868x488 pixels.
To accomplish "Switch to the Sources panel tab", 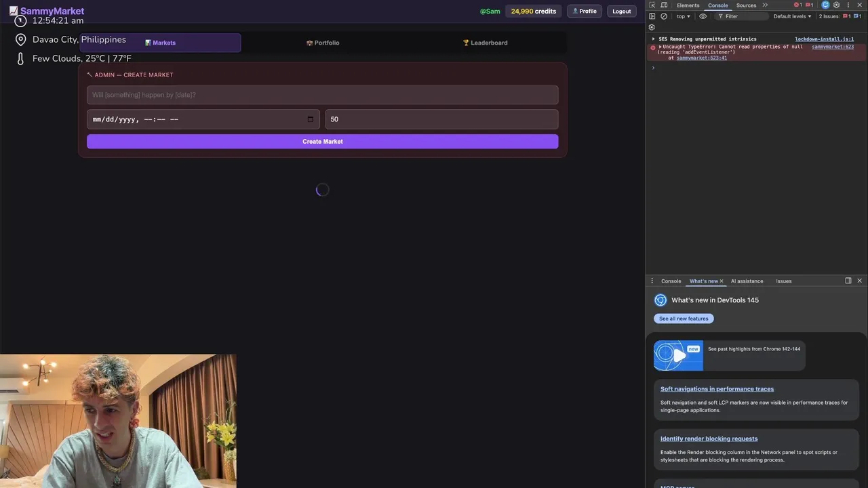I will [x=746, y=5].
